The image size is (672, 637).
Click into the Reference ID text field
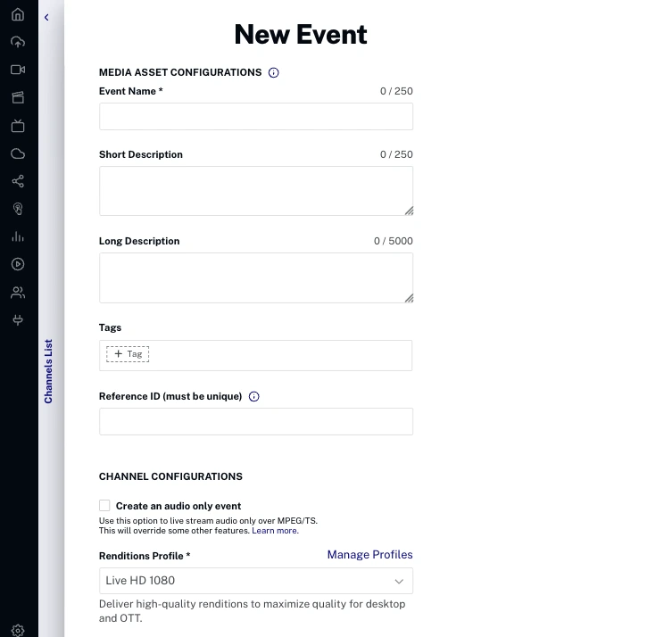(255, 422)
